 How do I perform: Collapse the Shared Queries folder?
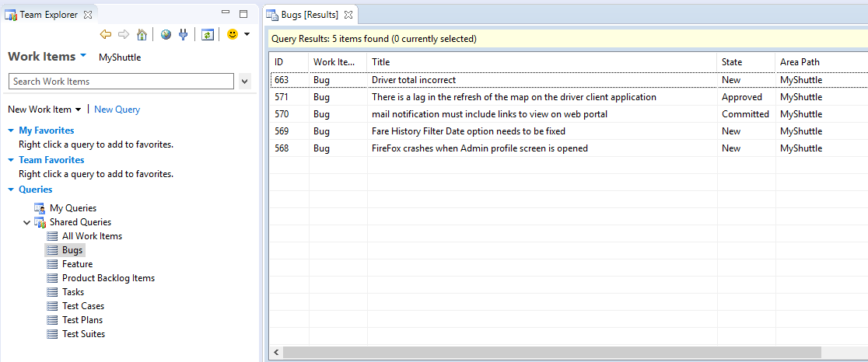pos(26,222)
